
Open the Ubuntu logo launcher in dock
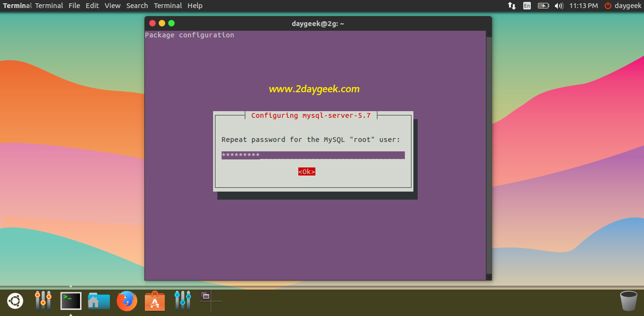point(15,301)
